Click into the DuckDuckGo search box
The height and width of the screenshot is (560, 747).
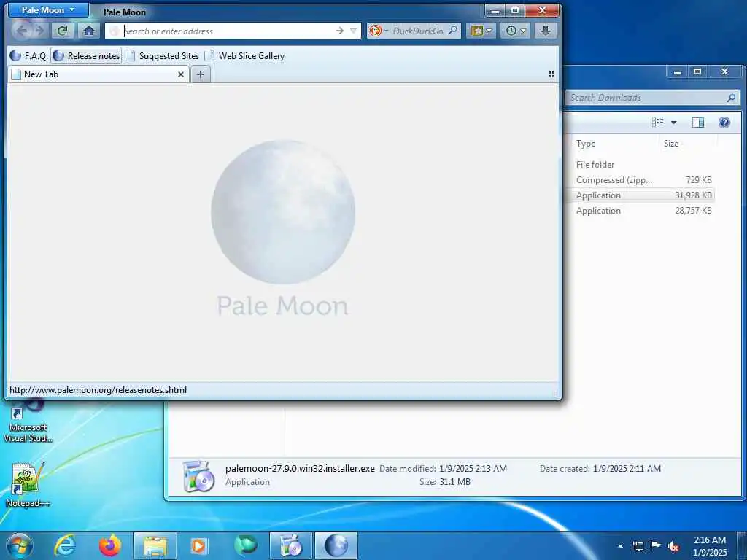point(418,31)
